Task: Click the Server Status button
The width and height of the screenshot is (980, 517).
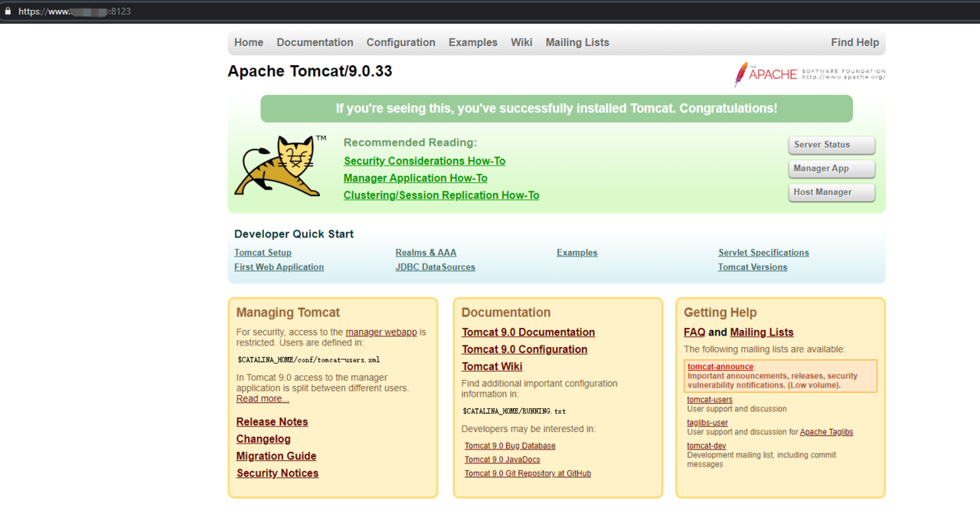Action: (x=831, y=145)
